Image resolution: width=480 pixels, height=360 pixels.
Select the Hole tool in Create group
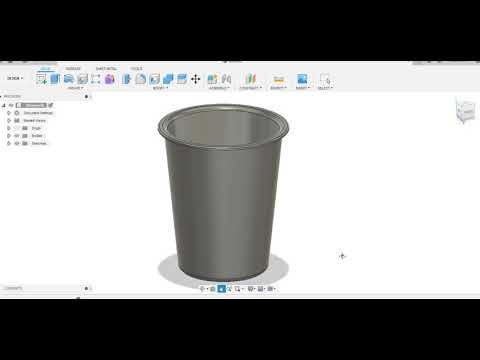82,79
